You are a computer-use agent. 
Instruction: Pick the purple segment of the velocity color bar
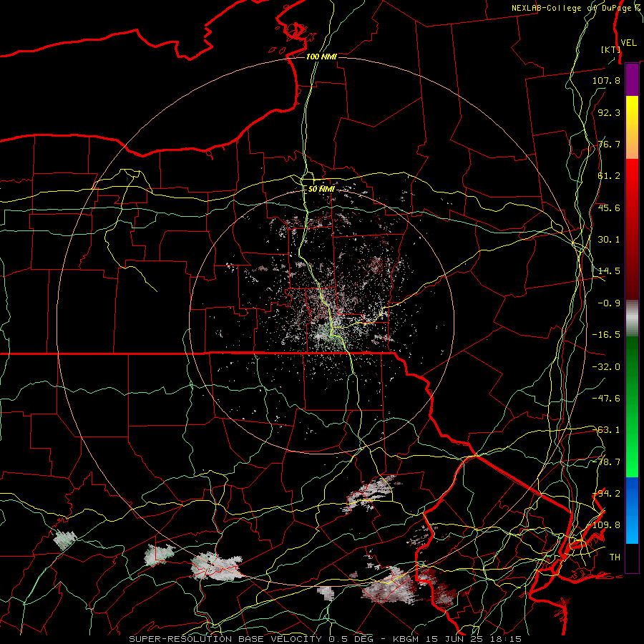pyautogui.click(x=632, y=79)
